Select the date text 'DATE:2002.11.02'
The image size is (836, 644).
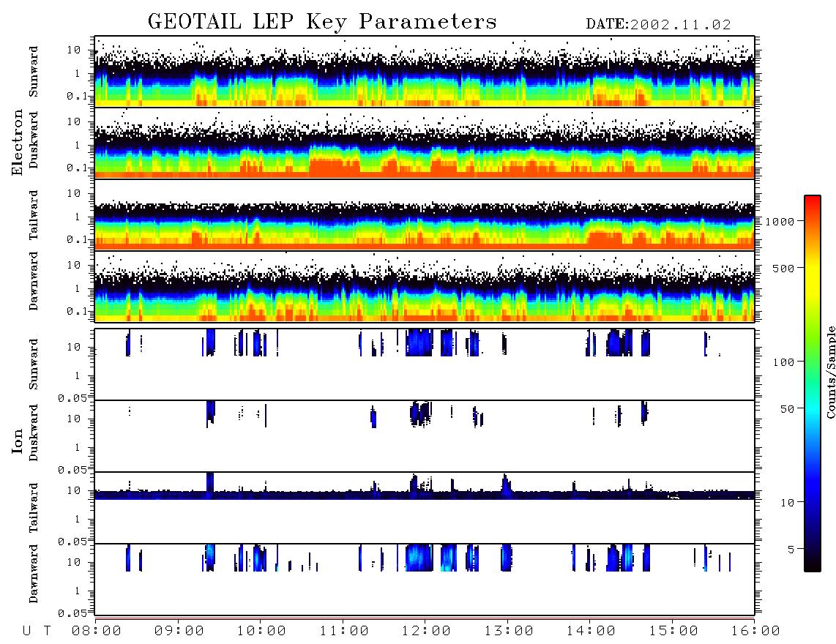pos(658,25)
